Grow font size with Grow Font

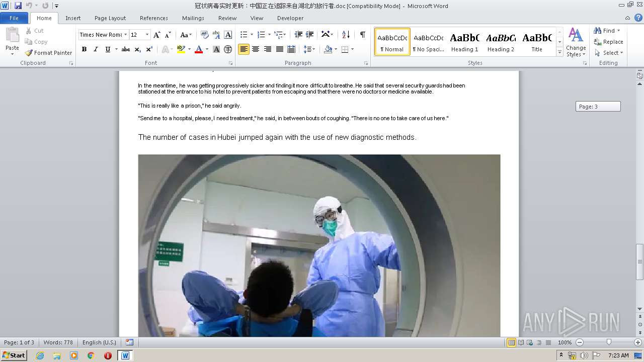(x=157, y=35)
